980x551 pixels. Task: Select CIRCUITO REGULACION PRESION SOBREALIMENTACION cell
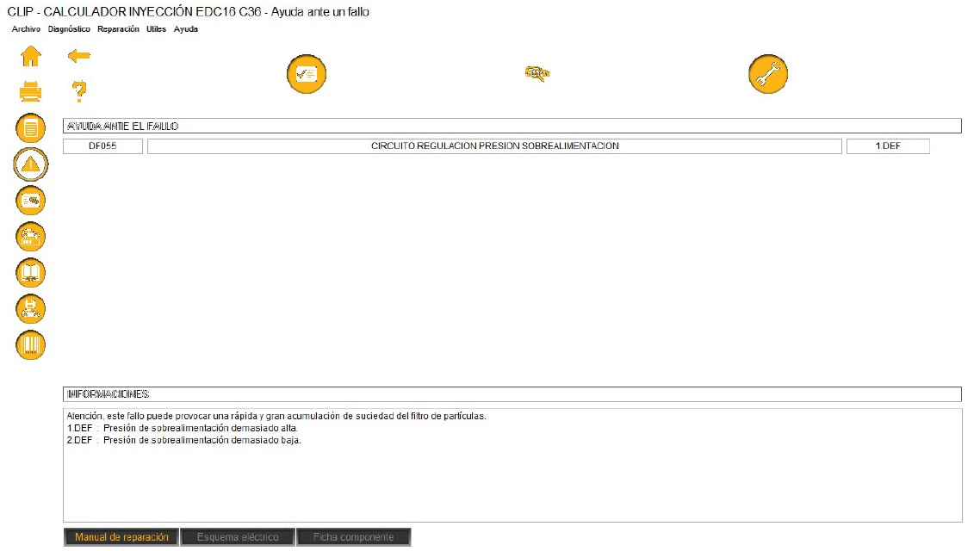pyautogui.click(x=495, y=146)
